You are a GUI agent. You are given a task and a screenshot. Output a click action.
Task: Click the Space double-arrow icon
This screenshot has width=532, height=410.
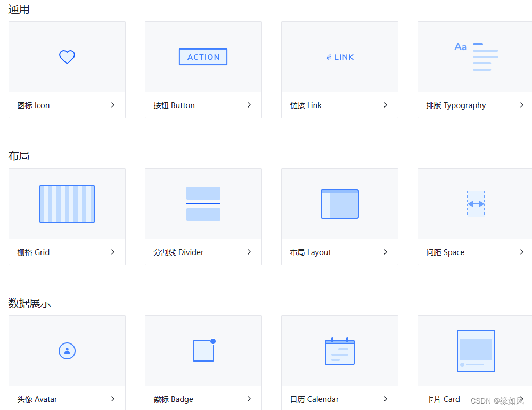[x=476, y=204]
